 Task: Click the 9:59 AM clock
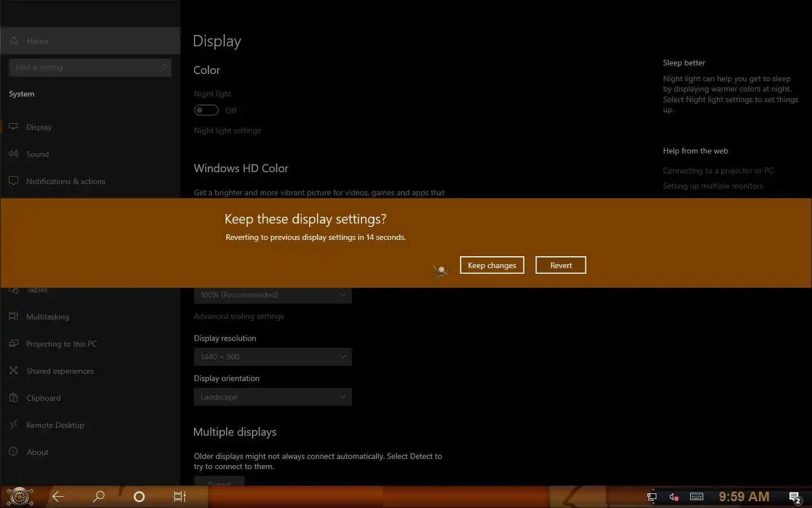(744, 497)
